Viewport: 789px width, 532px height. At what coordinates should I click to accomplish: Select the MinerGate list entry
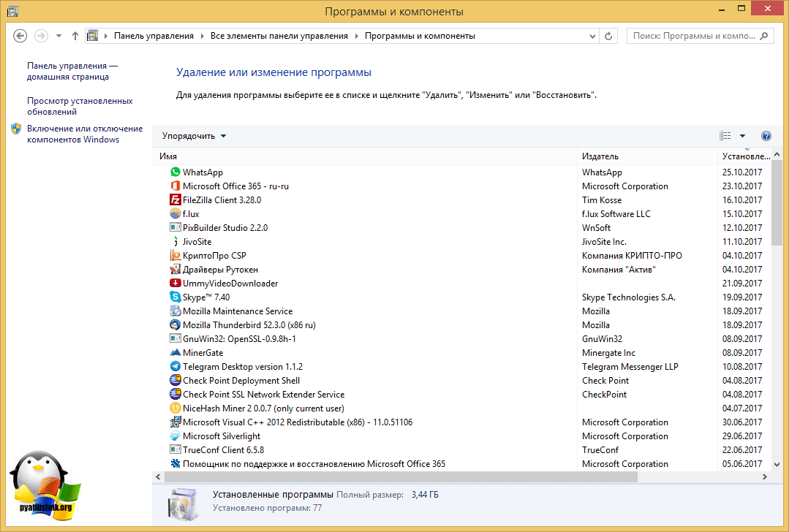coord(203,353)
